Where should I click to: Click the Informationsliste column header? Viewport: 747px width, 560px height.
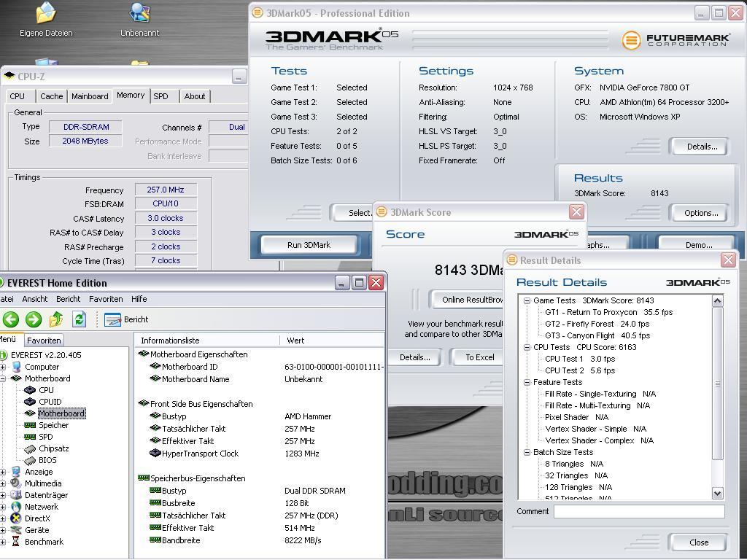pyautogui.click(x=208, y=341)
